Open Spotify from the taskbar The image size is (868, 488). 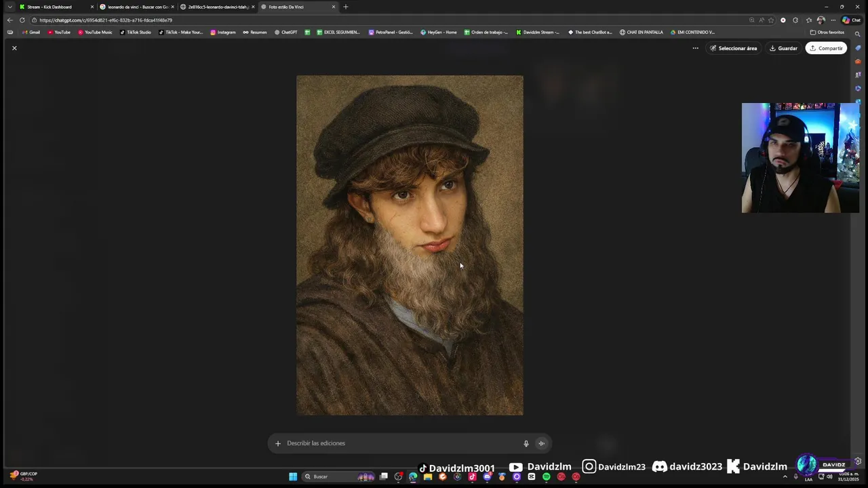[546, 476]
